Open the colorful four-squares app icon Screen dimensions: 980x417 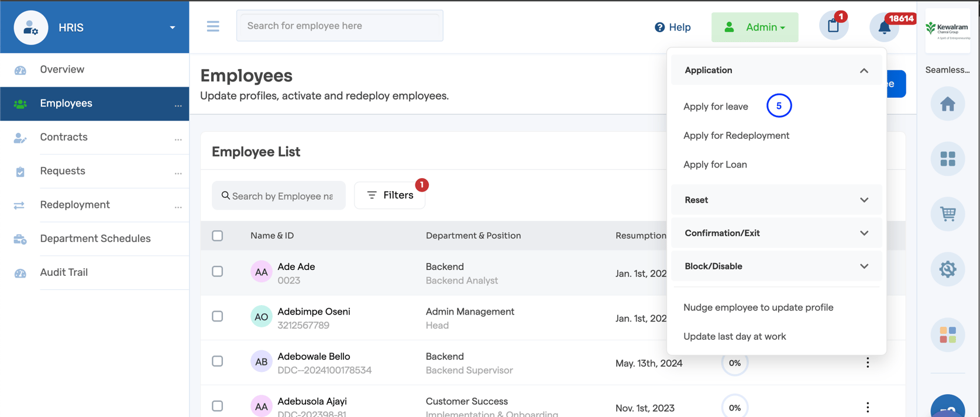point(947,334)
